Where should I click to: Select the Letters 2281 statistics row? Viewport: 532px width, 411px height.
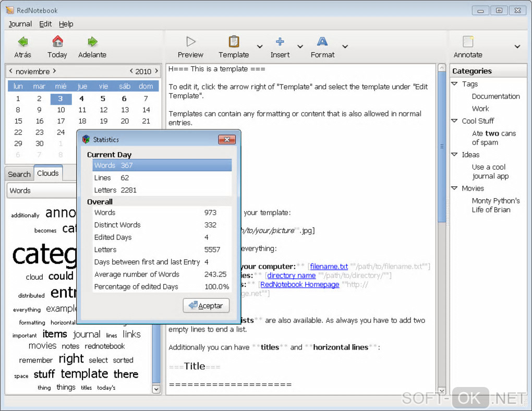(x=162, y=190)
